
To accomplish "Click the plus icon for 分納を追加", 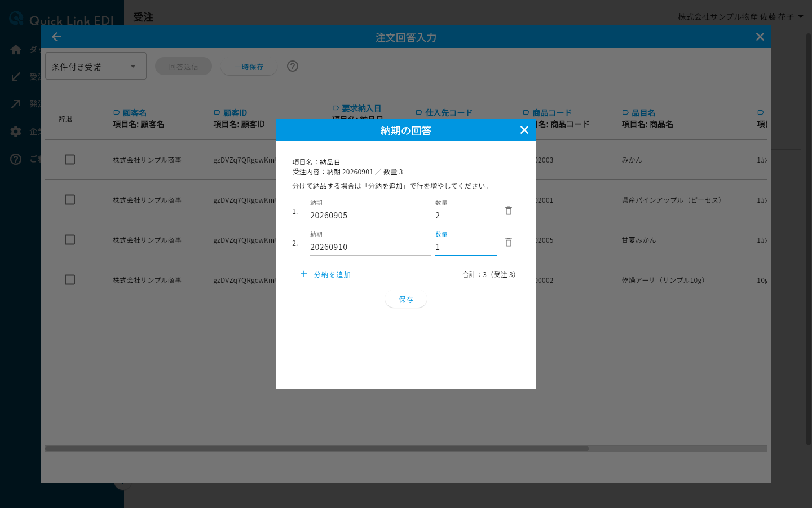I will tap(304, 274).
